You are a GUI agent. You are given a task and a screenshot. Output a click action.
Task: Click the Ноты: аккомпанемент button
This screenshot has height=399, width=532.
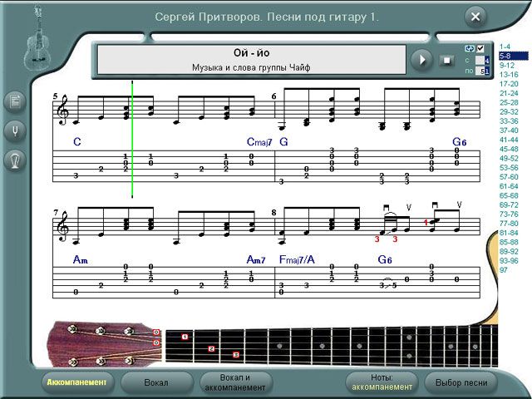click(x=382, y=382)
